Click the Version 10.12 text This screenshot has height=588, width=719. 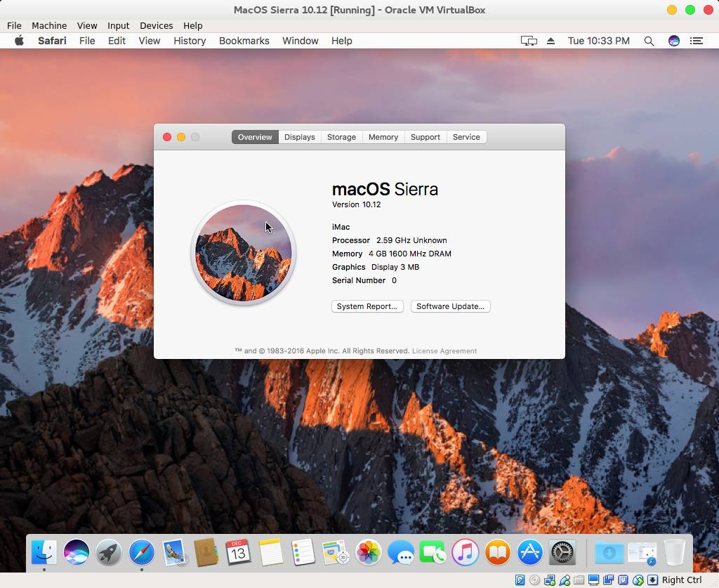pos(356,204)
